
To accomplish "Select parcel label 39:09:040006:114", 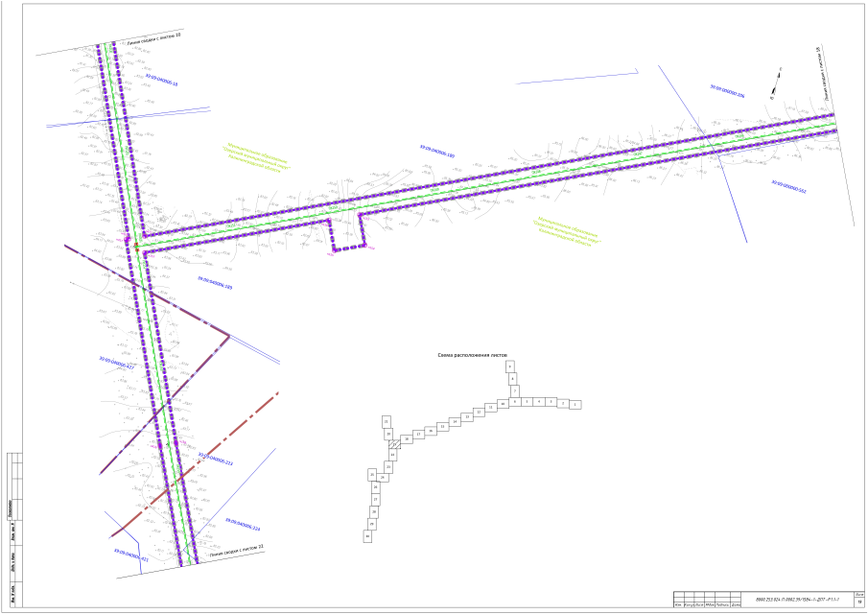I will point(216,458).
